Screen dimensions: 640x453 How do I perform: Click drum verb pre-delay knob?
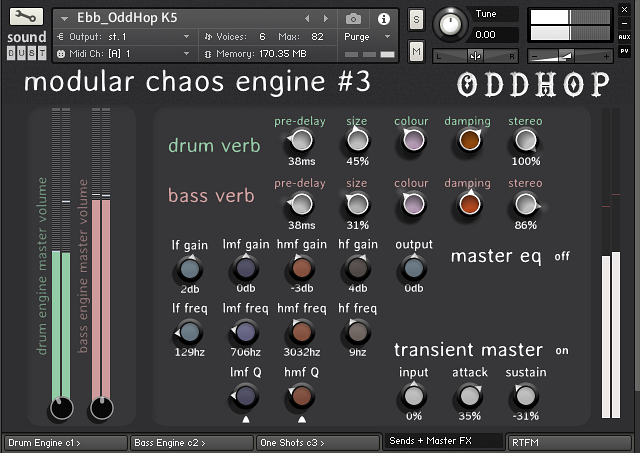click(301, 140)
